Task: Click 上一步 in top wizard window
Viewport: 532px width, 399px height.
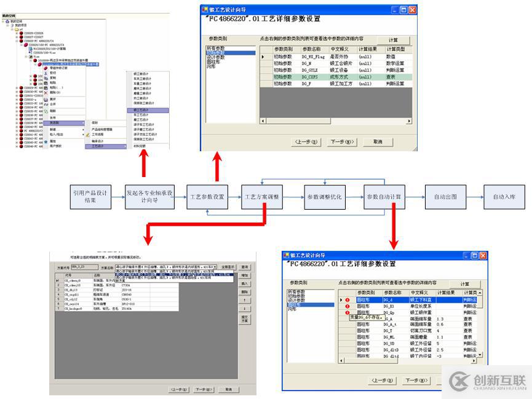Action: [306, 142]
